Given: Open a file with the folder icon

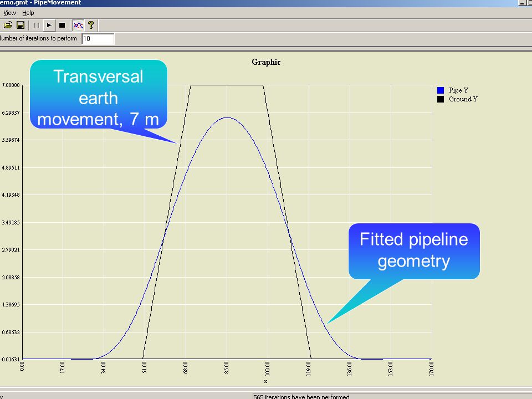Looking at the screenshot, I should 8,25.
